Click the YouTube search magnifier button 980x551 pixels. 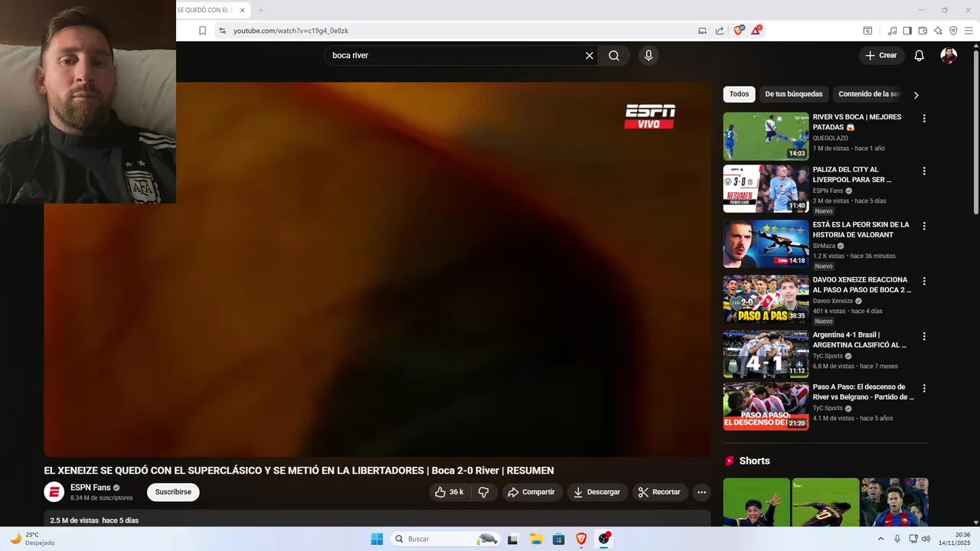[x=614, y=55]
